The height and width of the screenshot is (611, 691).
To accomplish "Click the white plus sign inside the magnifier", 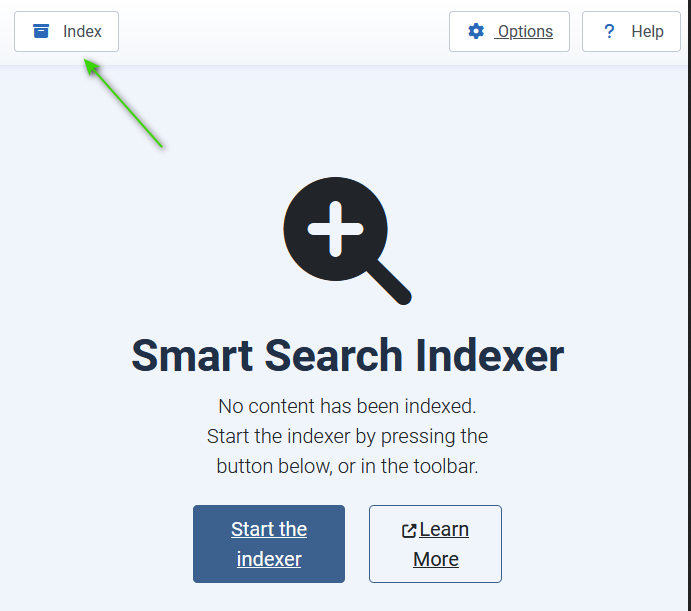I will coord(335,229).
